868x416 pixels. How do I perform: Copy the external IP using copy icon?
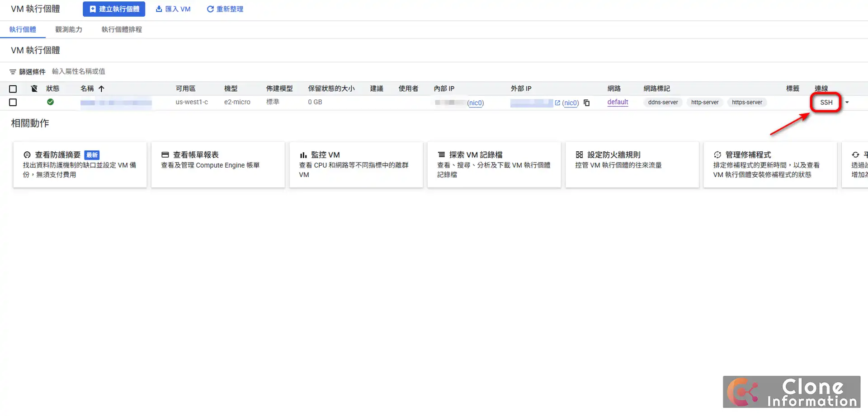586,103
